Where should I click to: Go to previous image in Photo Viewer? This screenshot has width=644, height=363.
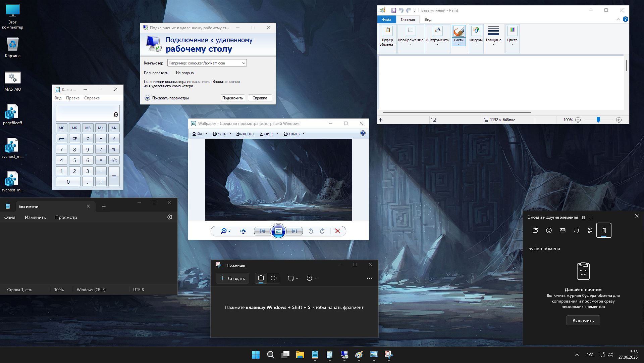point(262,231)
